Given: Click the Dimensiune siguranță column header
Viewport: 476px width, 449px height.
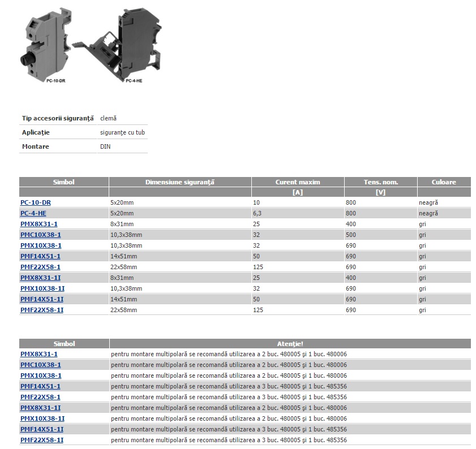Looking at the screenshot, I should point(180,182).
